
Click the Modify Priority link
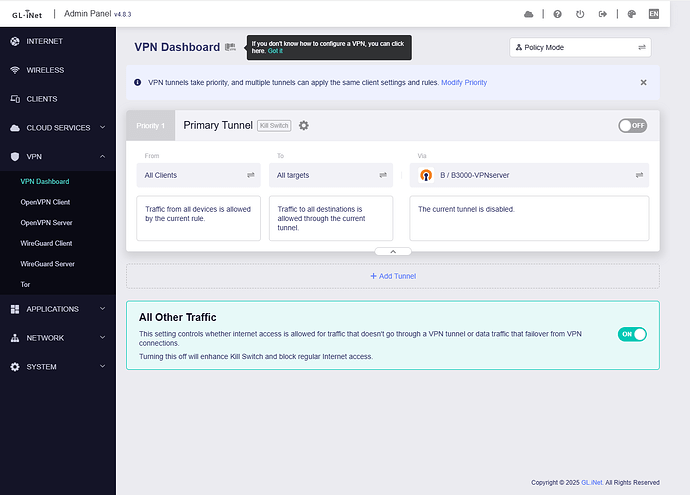pyautogui.click(x=464, y=82)
